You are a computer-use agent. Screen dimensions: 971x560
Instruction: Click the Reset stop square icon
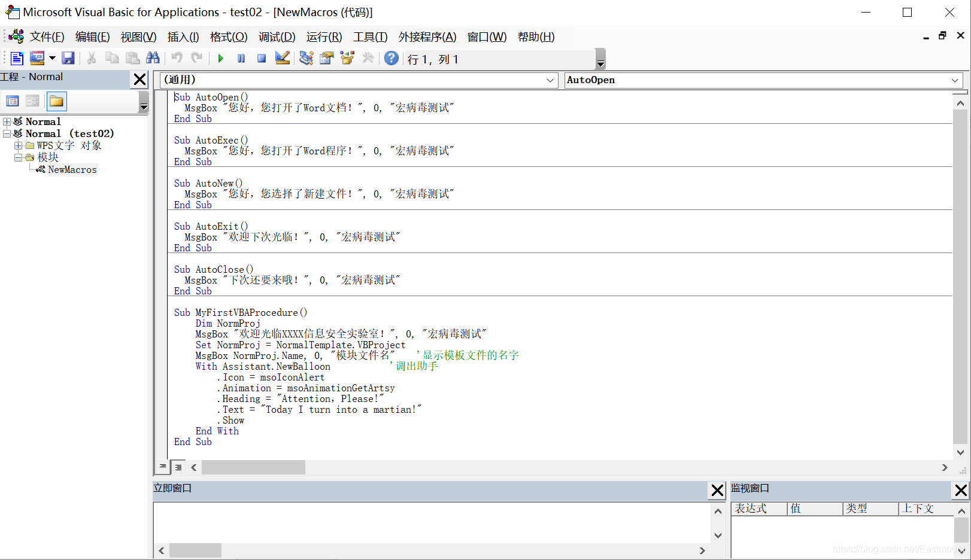[x=262, y=58]
